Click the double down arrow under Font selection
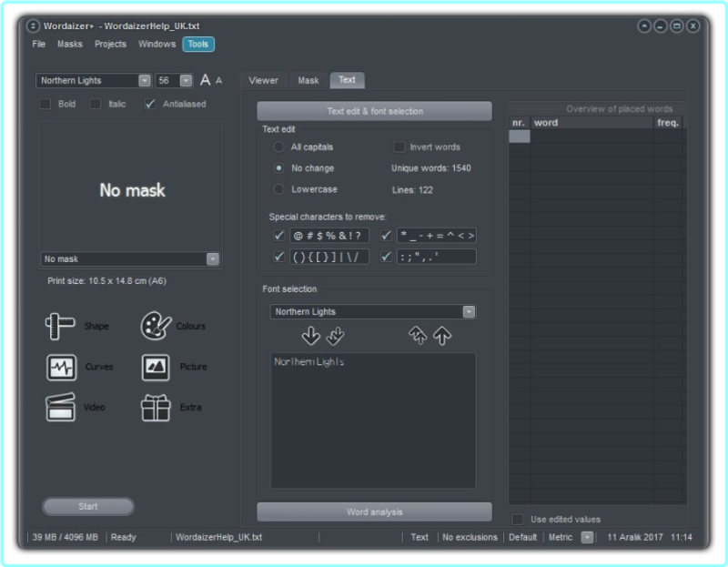728x567 pixels. tap(335, 336)
